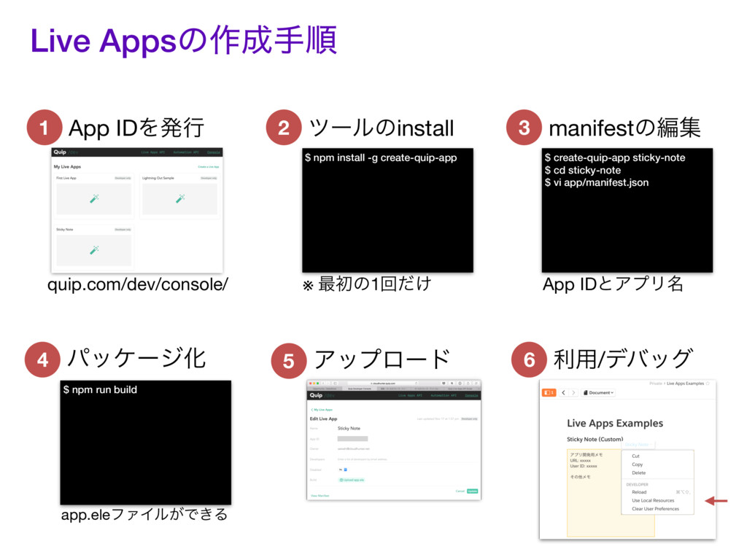
Task: Click the back arrow in Quip document
Action: pyautogui.click(x=564, y=393)
